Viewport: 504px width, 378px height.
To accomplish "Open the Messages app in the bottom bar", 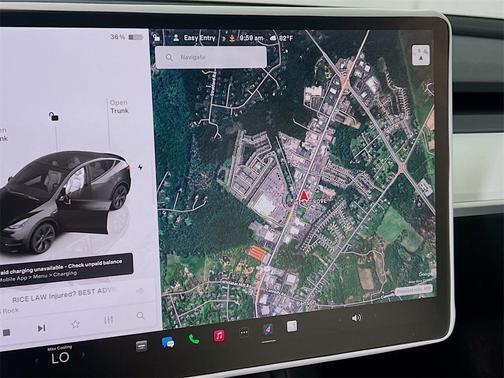I will pyautogui.click(x=168, y=343).
